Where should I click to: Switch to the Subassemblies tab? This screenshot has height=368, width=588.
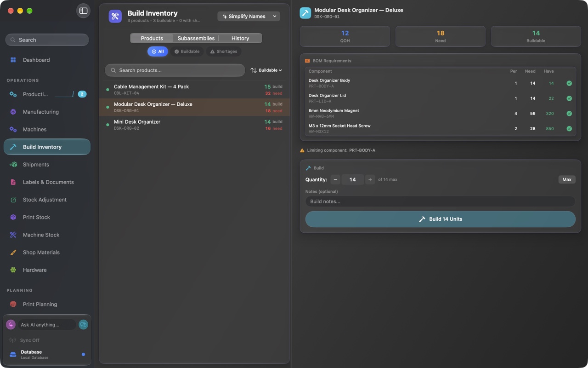click(x=196, y=38)
